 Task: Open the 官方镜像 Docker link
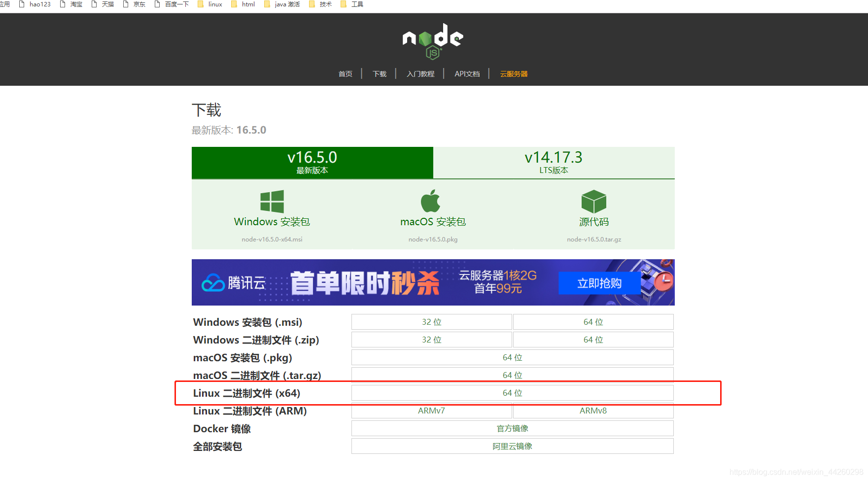pos(512,428)
